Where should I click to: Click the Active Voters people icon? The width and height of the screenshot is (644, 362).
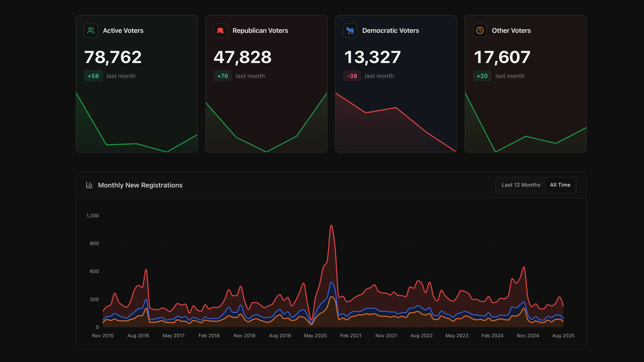(x=91, y=30)
